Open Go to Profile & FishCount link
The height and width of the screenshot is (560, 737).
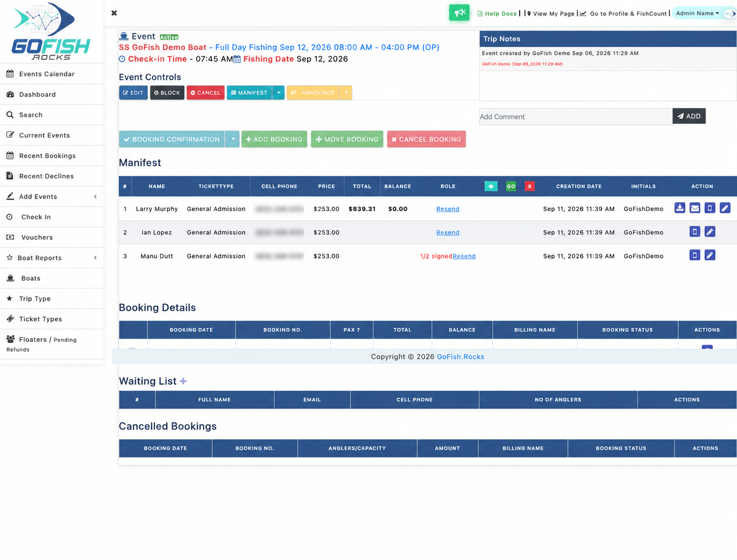(623, 14)
